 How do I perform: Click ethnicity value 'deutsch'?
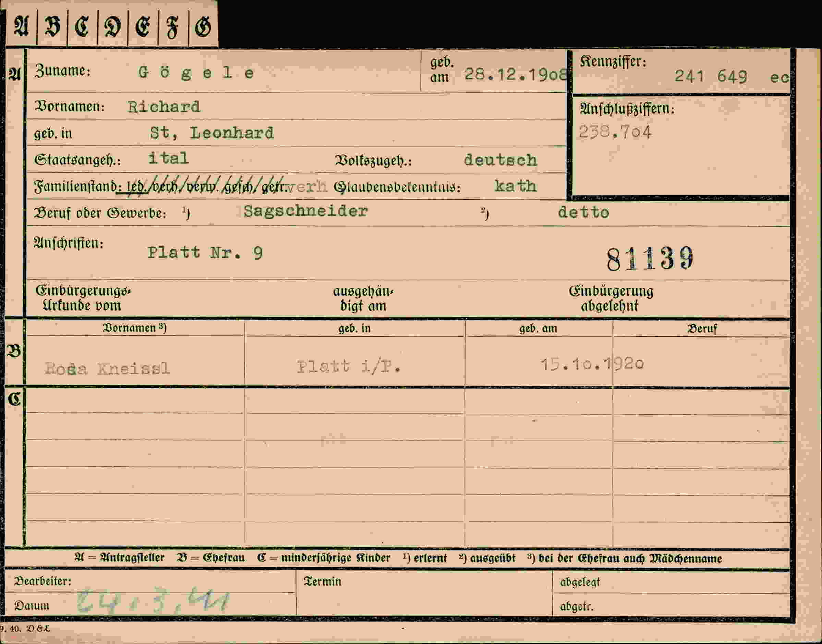pyautogui.click(x=500, y=160)
